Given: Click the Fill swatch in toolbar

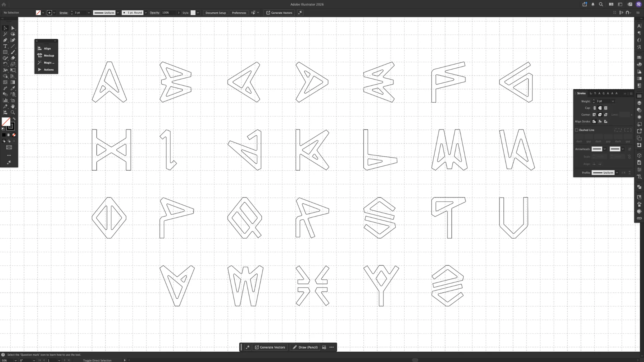Looking at the screenshot, I should (6, 122).
